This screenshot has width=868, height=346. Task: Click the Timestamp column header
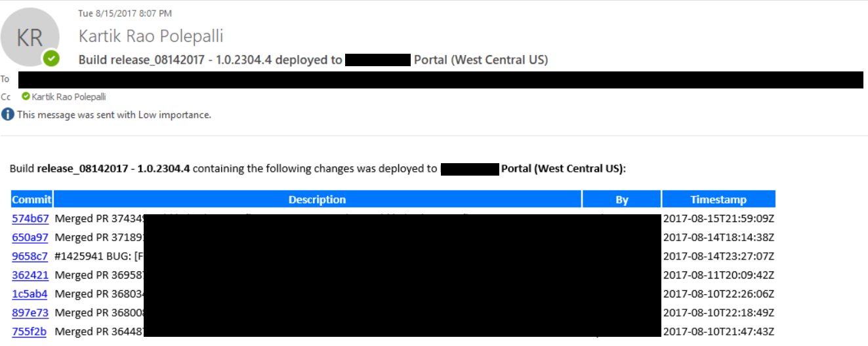tap(718, 199)
